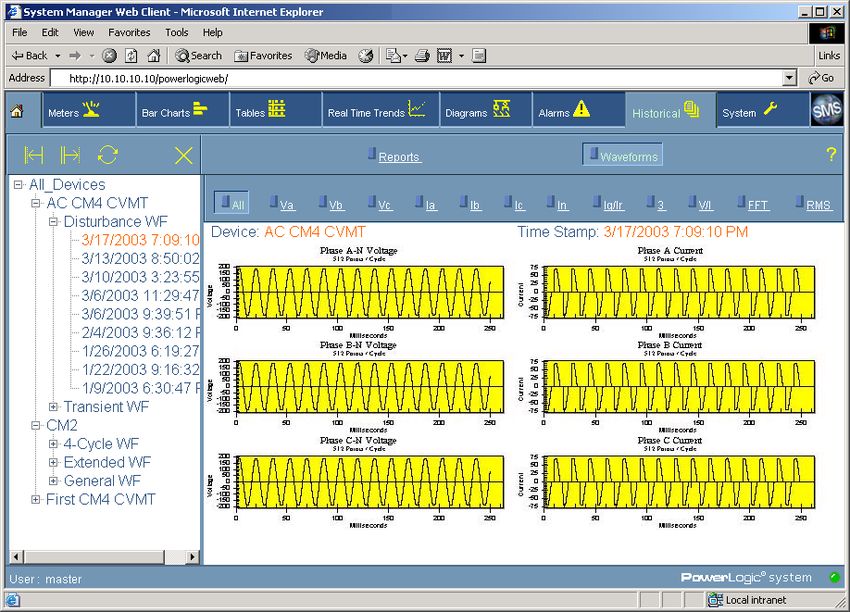This screenshot has width=850, height=612.
Task: Open the FFT view
Action: coord(752,204)
